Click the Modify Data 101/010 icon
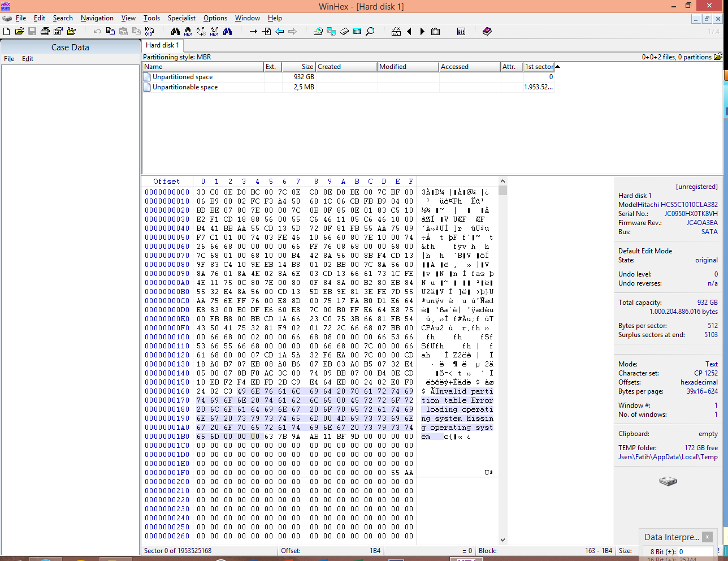 point(149,32)
